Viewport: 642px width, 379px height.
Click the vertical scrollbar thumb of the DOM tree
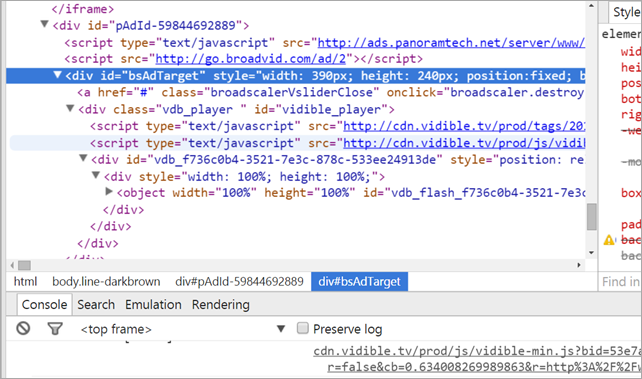592,217
